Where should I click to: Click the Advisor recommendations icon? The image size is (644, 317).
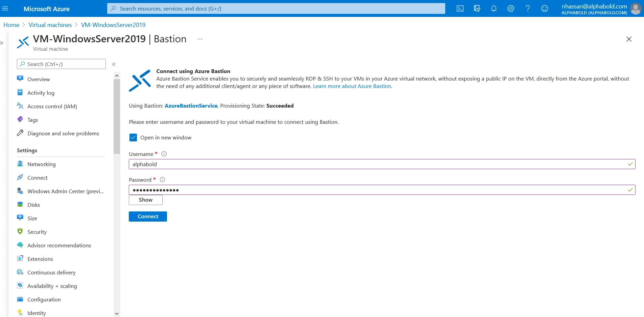click(20, 245)
